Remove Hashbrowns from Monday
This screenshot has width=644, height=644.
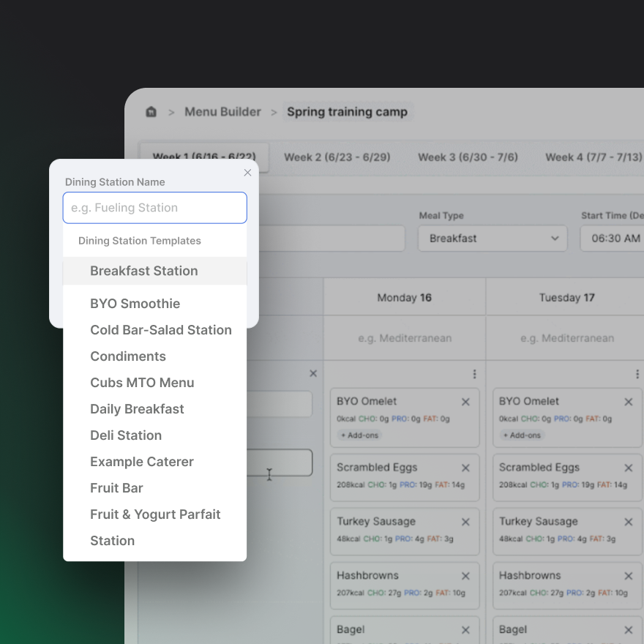(465, 576)
